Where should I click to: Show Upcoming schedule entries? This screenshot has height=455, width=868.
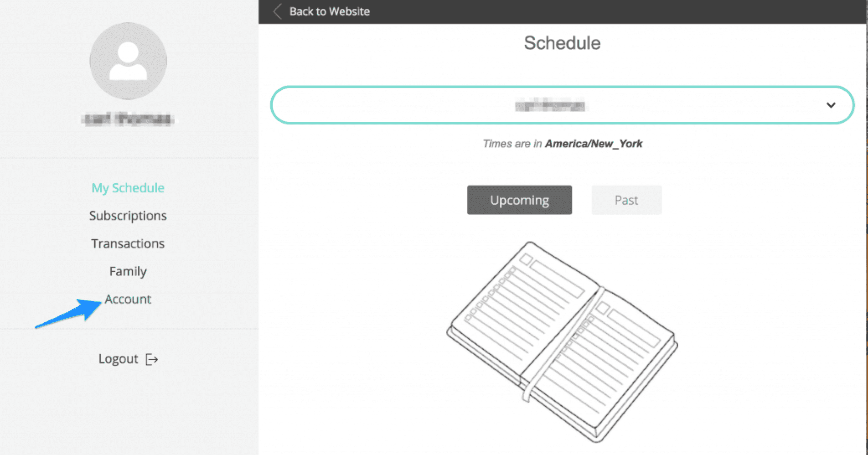pos(519,200)
